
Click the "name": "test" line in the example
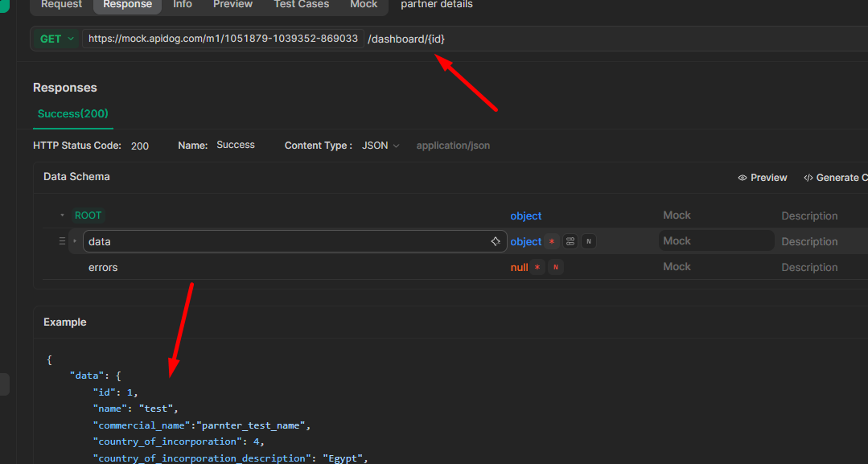tap(136, 409)
